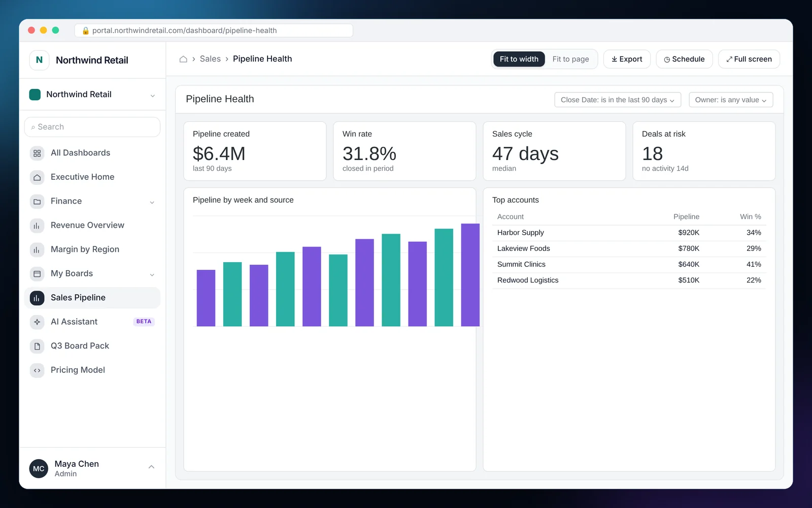Click the MC user avatar

39,468
